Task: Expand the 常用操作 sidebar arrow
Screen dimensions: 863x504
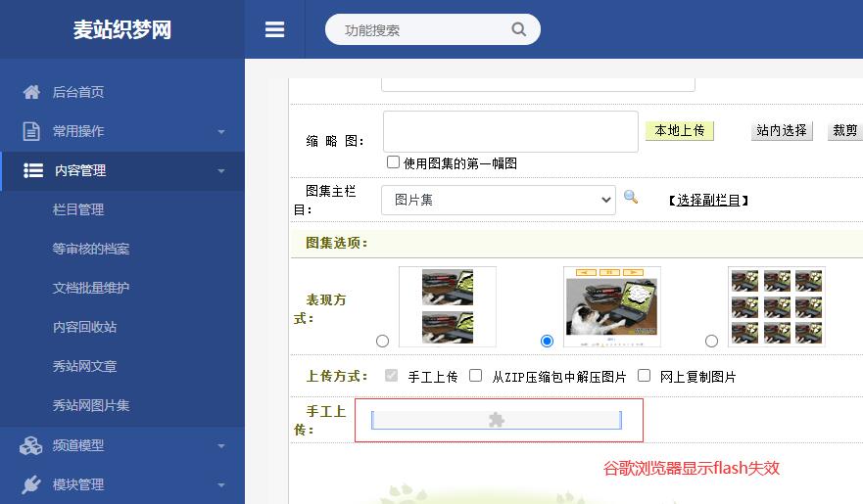Action: pos(221,132)
